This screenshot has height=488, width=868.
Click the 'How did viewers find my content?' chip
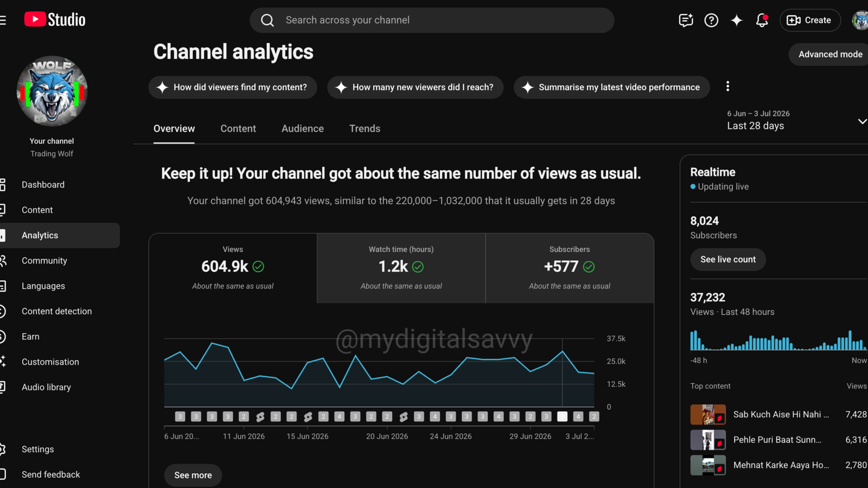pos(233,87)
